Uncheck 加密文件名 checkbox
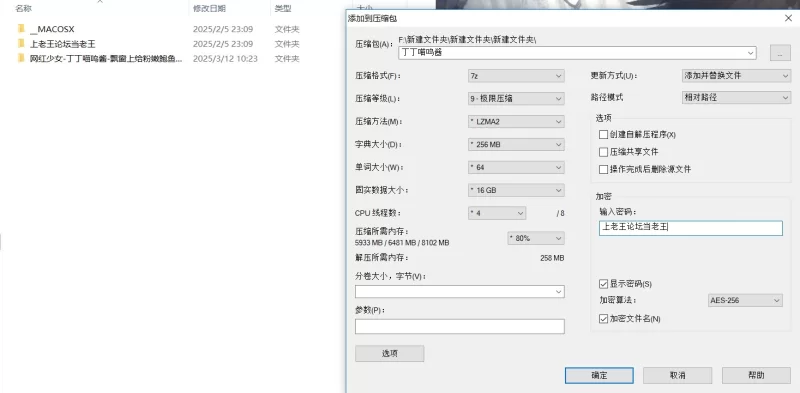 point(604,318)
